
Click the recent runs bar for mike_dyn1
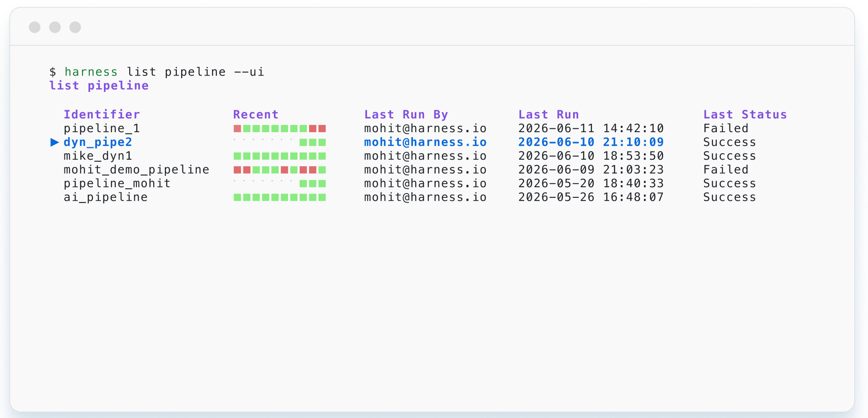280,156
